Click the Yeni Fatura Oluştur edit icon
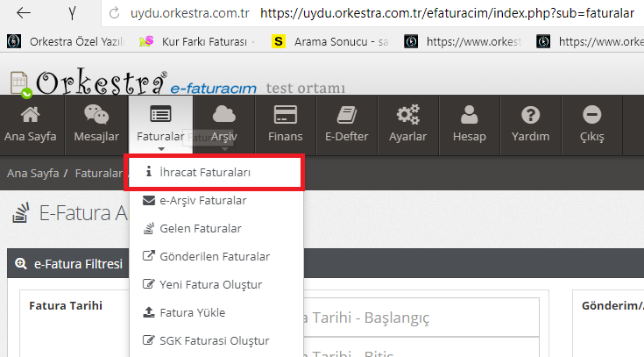Viewport: 644px width, 357px height. pyautogui.click(x=149, y=284)
